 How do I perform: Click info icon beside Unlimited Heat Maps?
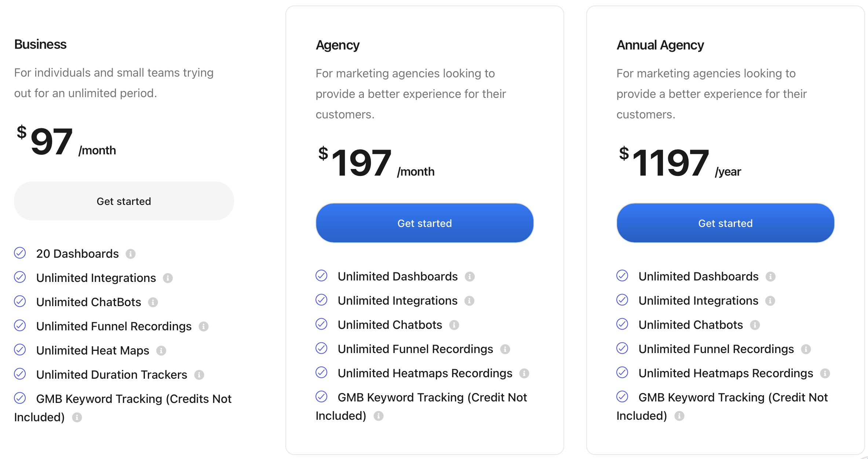click(161, 350)
